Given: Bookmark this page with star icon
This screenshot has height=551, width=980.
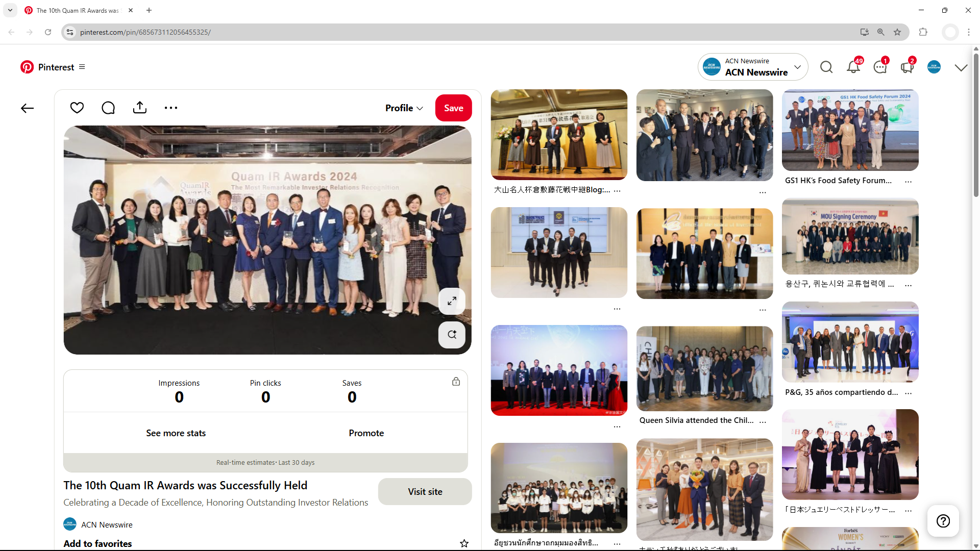Looking at the screenshot, I should (897, 32).
